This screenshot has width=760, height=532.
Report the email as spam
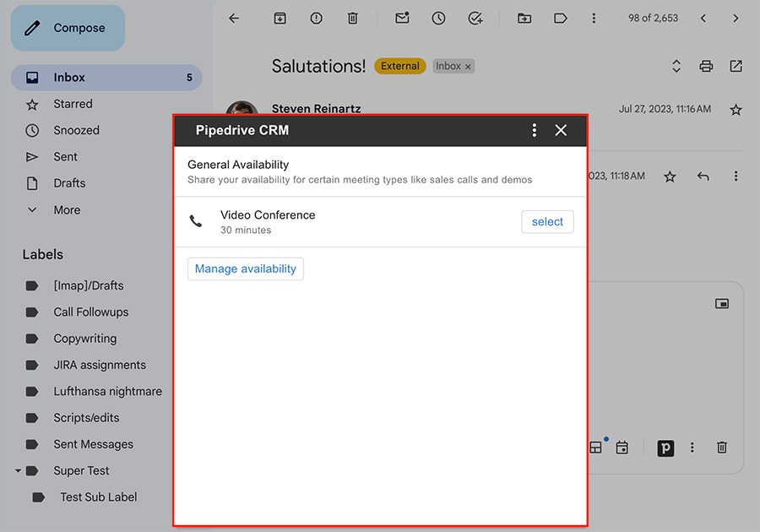pyautogui.click(x=315, y=18)
